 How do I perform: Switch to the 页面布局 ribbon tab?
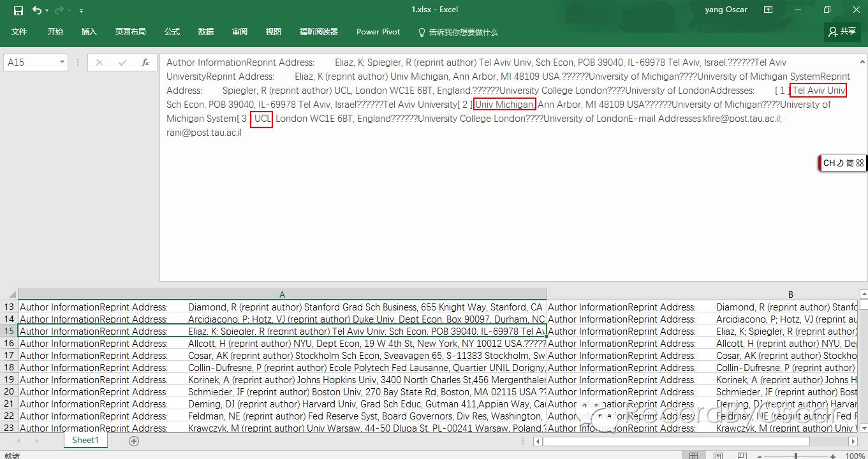pos(131,32)
